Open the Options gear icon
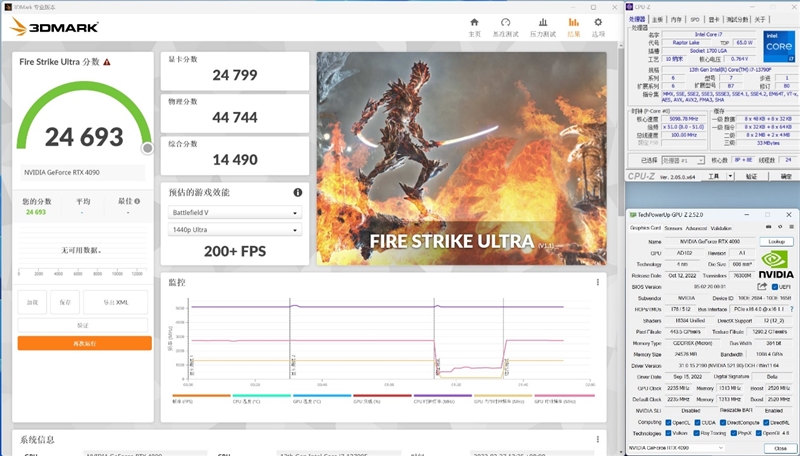Viewport: 800px width, 456px height. pyautogui.click(x=598, y=22)
